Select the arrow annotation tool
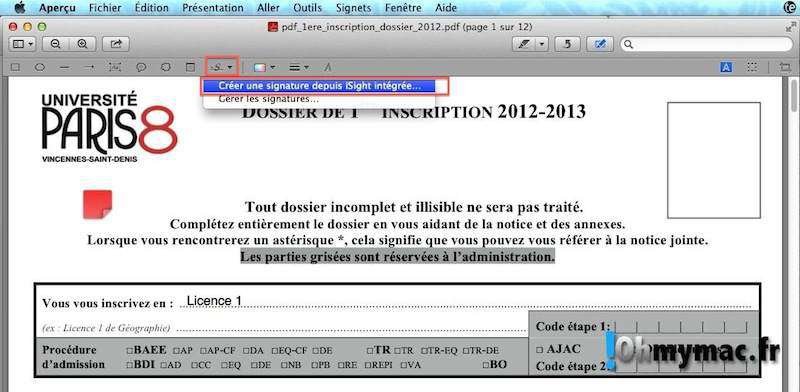Screen dimensions: 800x392 click(x=89, y=67)
